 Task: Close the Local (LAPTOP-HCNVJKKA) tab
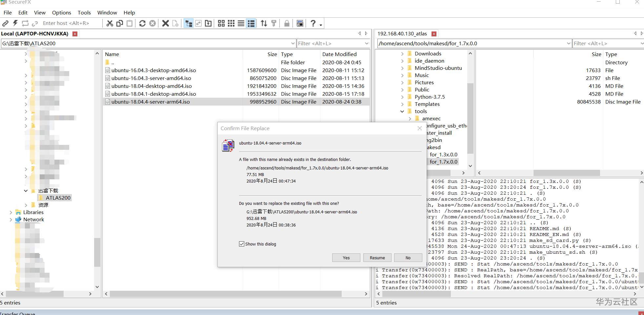(75, 34)
